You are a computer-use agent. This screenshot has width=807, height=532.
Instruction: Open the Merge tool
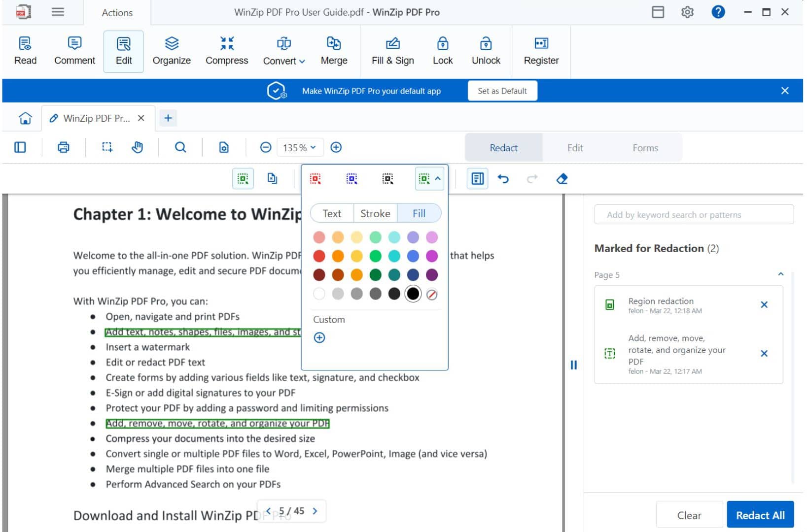click(334, 51)
